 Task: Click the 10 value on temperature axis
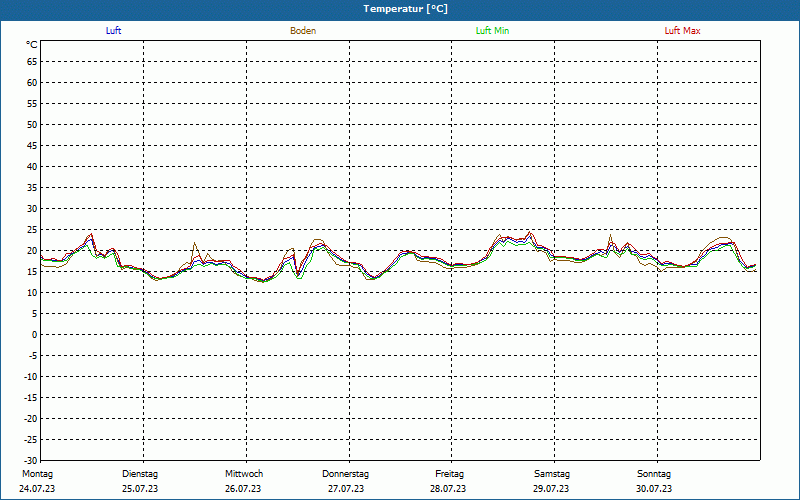click(x=32, y=292)
